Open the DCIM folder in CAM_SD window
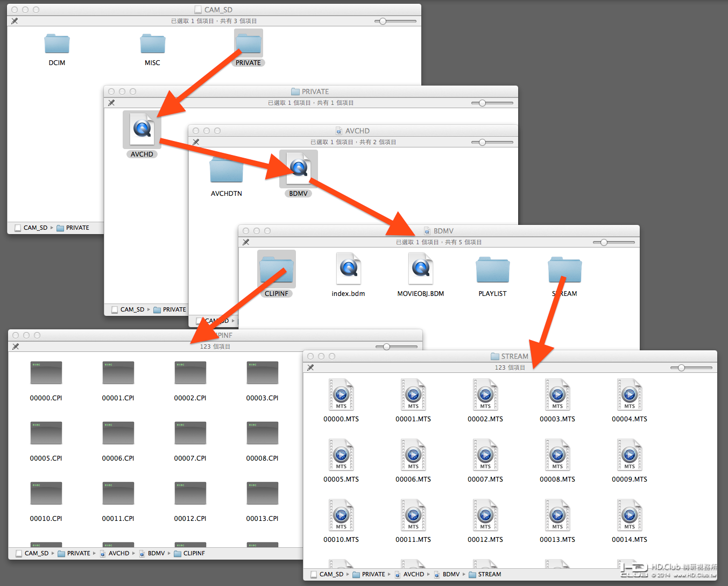This screenshot has height=586, width=728. [x=57, y=44]
